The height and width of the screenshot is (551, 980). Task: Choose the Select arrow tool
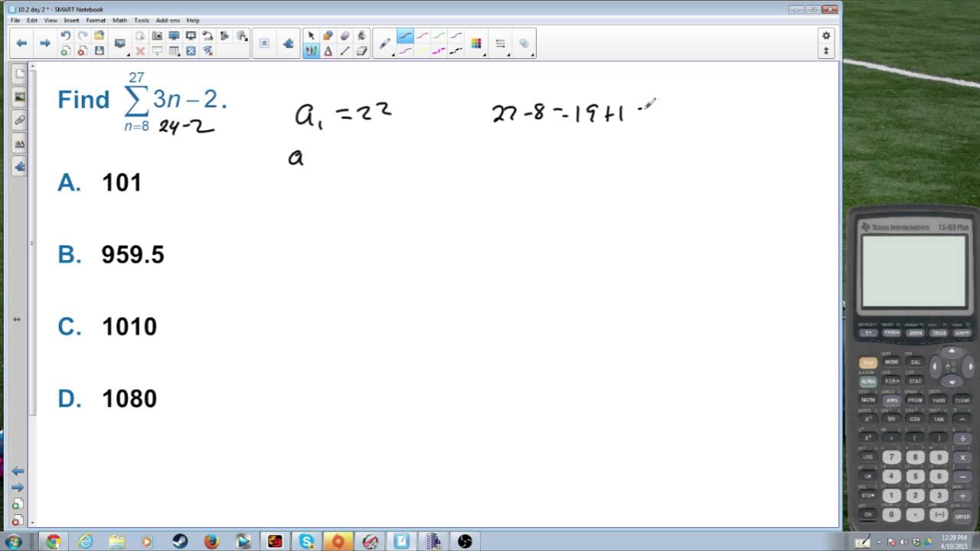(311, 35)
